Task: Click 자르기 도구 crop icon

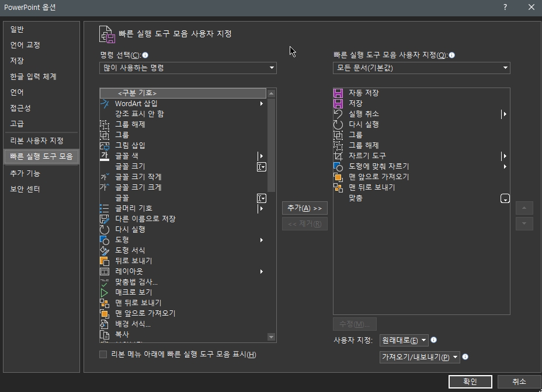Action: point(338,156)
